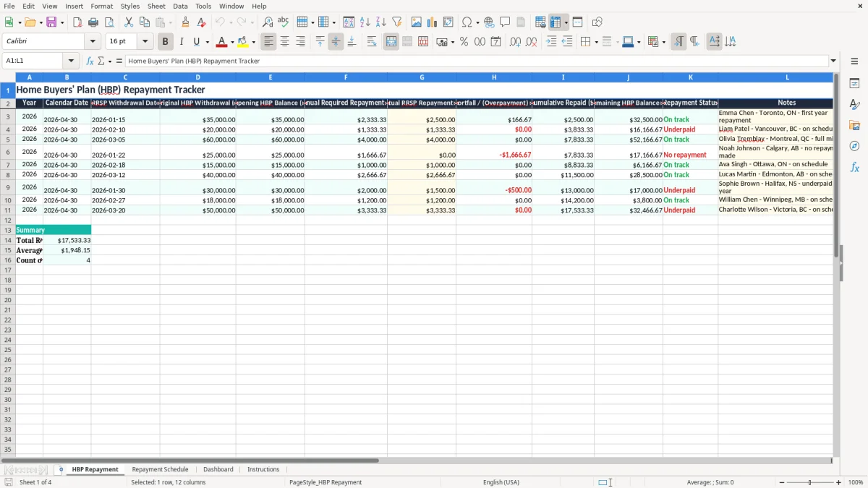Viewport: 868px width, 488px height.
Task: Insert a pivot table
Action: (x=448, y=22)
